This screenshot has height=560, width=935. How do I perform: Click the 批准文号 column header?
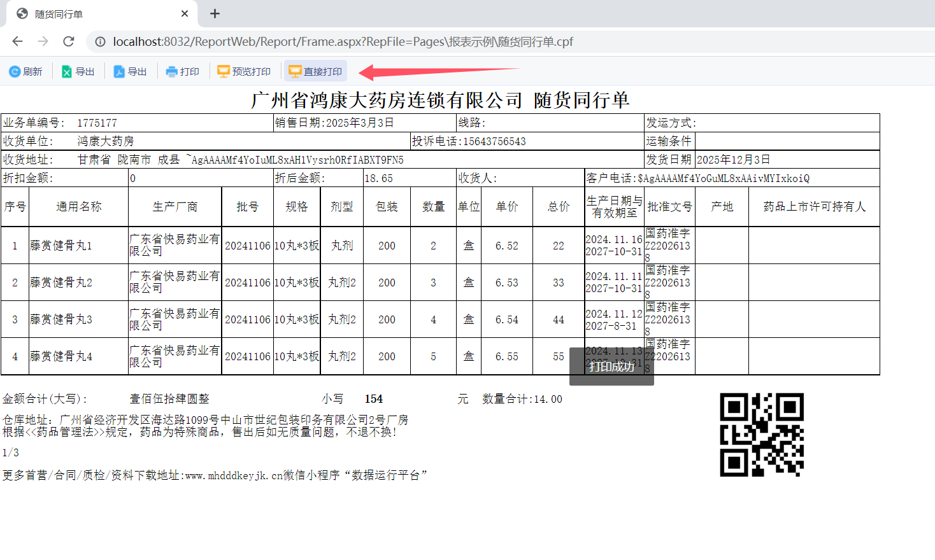tap(669, 207)
